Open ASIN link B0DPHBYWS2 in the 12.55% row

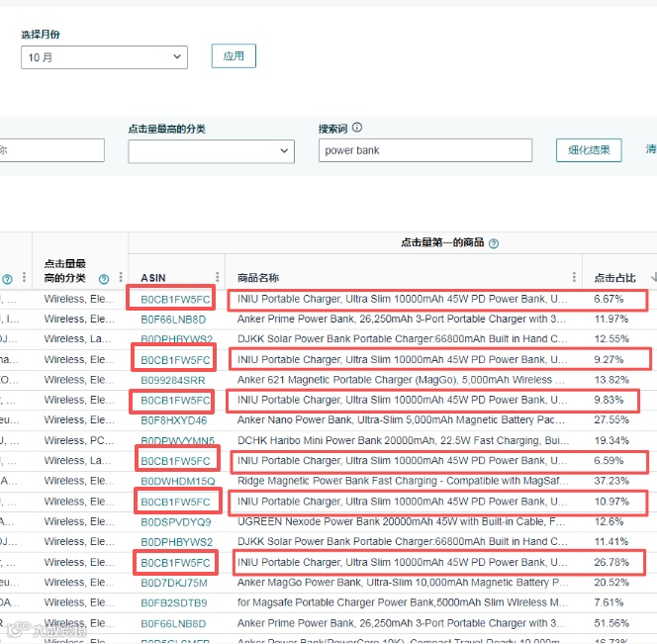(x=176, y=339)
